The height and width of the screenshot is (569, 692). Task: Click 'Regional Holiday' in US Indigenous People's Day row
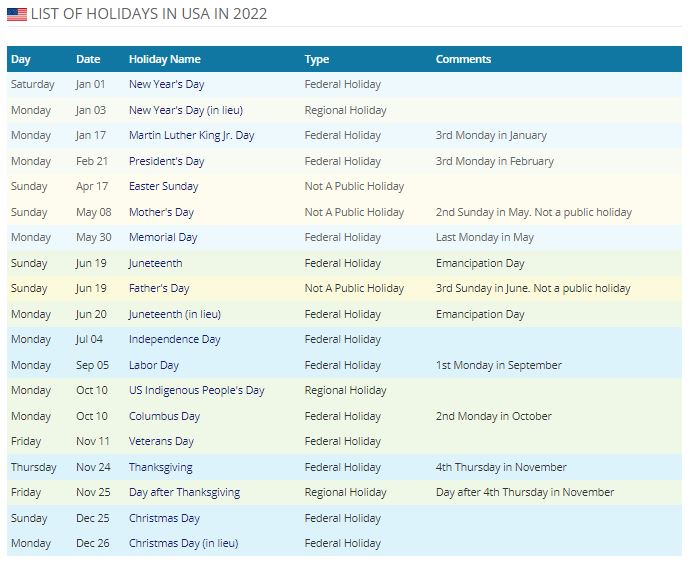[346, 390]
